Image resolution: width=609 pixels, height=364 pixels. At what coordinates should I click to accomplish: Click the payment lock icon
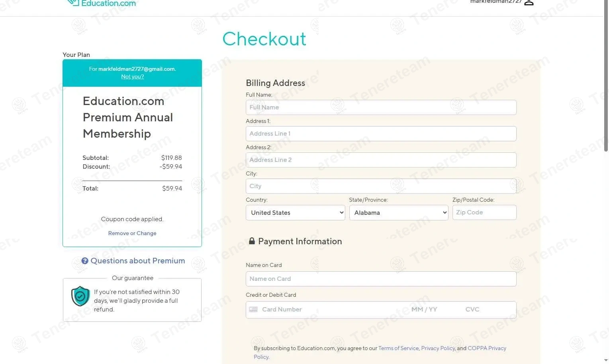[x=252, y=241]
